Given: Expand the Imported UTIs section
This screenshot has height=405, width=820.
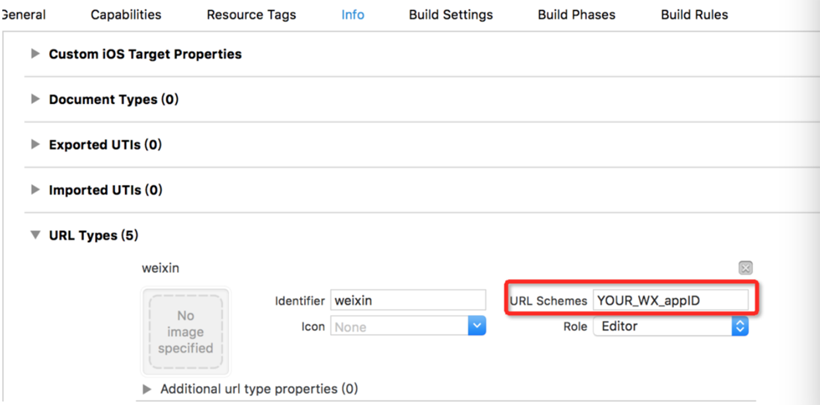Looking at the screenshot, I should [36, 189].
